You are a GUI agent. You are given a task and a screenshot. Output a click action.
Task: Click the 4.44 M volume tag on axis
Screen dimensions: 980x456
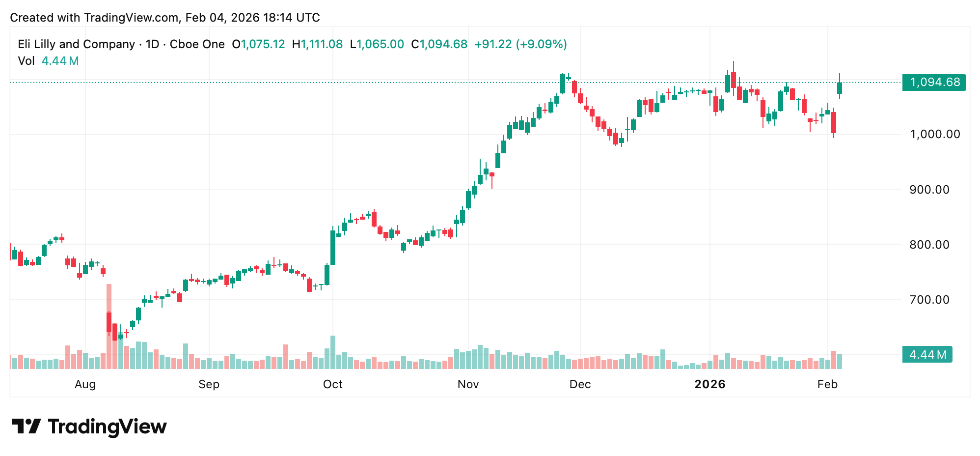[927, 354]
